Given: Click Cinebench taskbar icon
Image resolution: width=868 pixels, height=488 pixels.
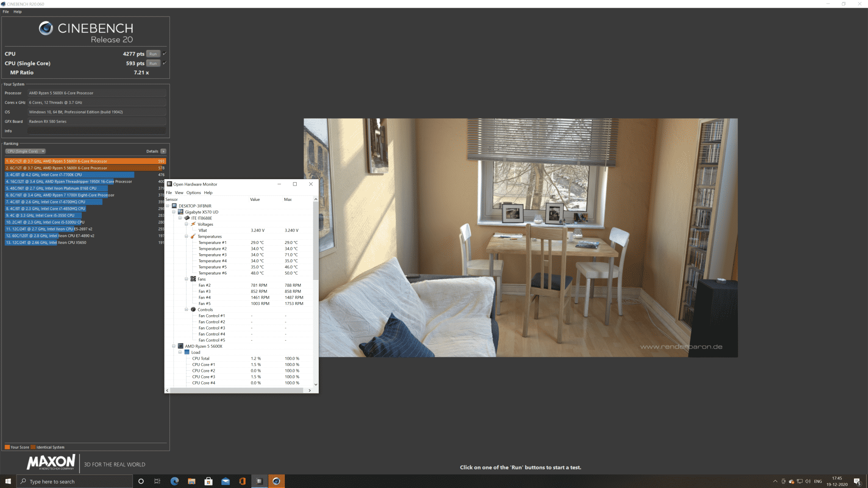Looking at the screenshot, I should (x=276, y=481).
